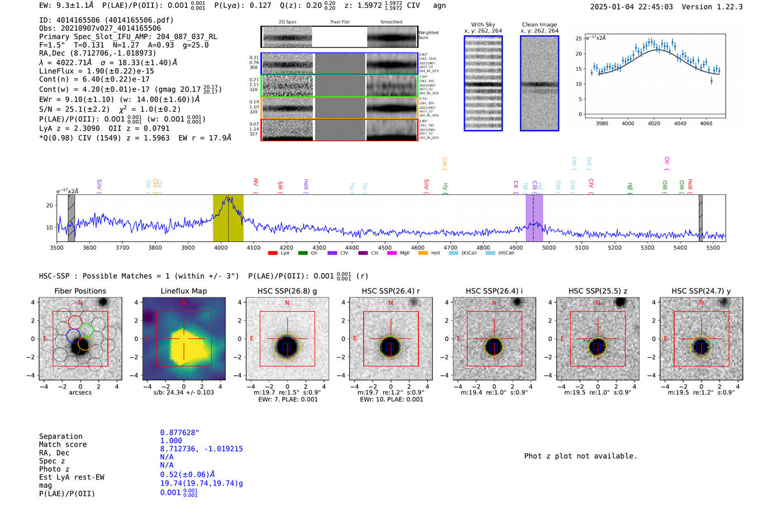Select the HSC SSP(26.4) r cutout

tap(391, 339)
